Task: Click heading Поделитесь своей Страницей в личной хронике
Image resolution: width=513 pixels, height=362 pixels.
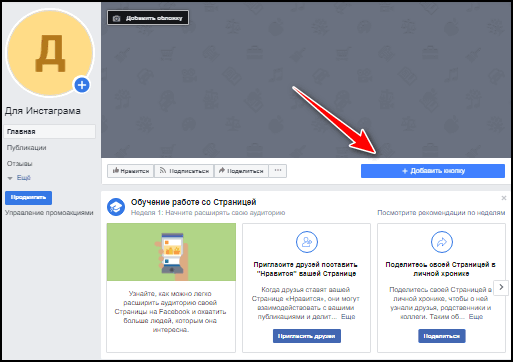Action: click(x=441, y=269)
